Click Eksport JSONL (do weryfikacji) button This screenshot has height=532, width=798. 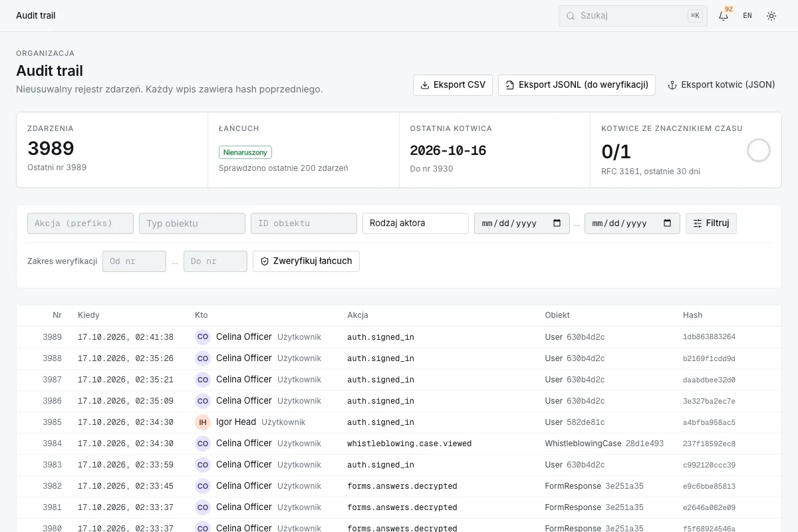577,85
